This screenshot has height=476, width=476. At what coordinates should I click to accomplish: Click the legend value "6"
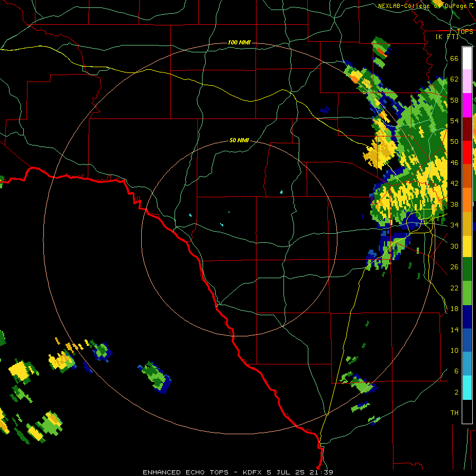tap(456, 371)
